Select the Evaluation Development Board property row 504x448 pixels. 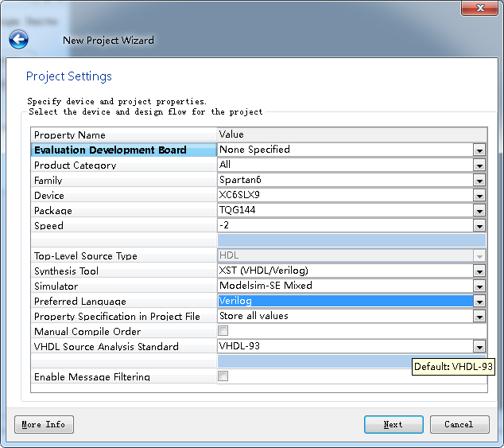(x=124, y=150)
